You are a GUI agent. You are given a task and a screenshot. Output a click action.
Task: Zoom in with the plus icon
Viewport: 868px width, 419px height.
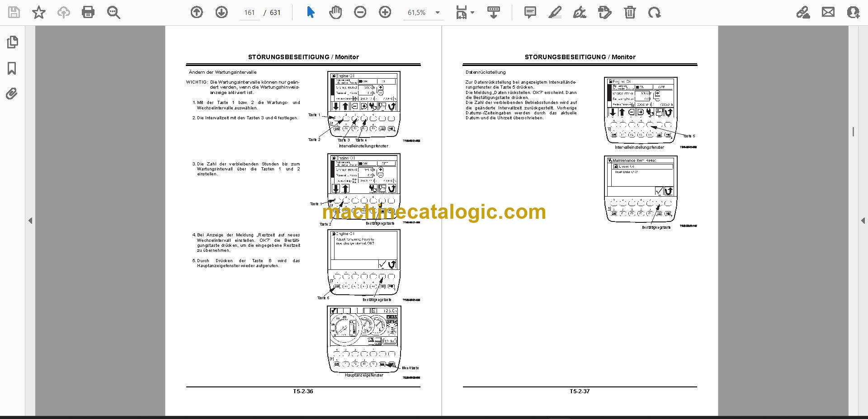tap(385, 12)
